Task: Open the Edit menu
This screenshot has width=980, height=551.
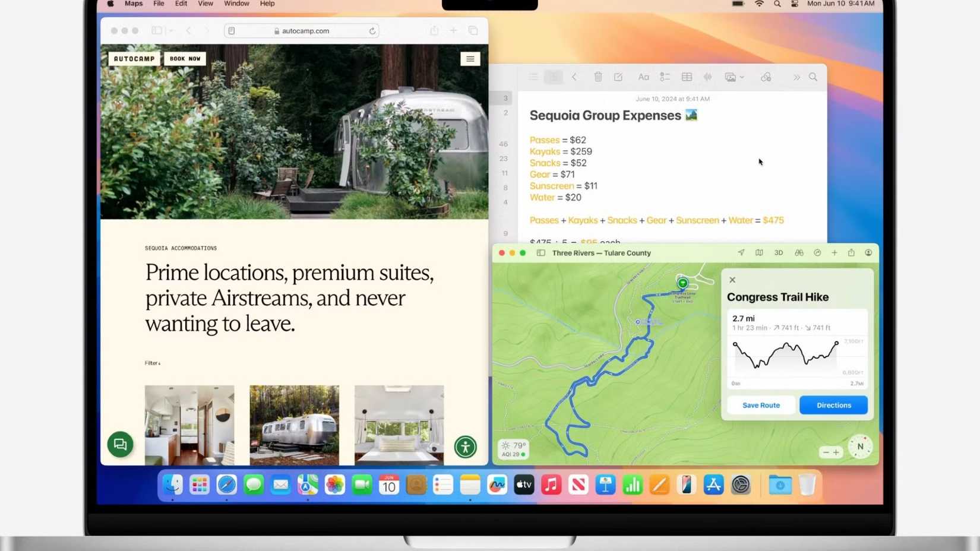Action: click(181, 4)
